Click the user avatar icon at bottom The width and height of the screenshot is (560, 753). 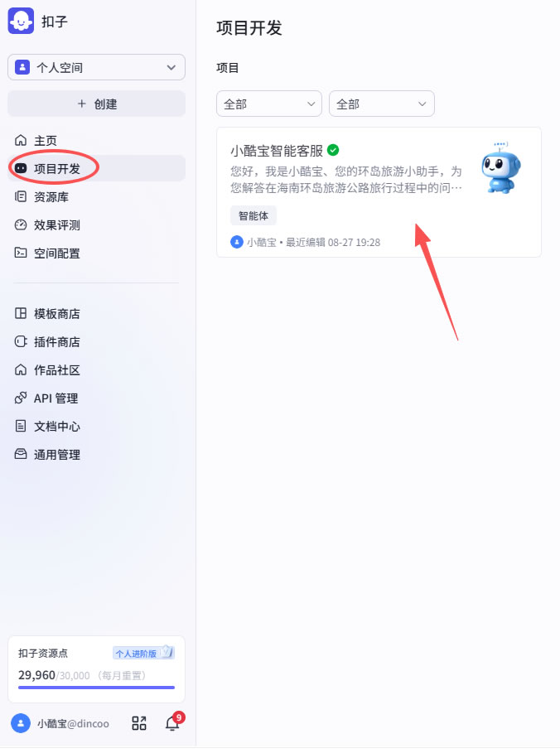pyautogui.click(x=21, y=722)
